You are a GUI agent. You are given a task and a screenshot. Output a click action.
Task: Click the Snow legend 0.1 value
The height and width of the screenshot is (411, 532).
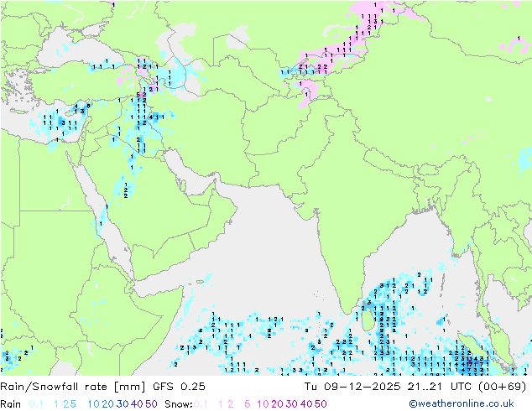[x=201, y=404]
